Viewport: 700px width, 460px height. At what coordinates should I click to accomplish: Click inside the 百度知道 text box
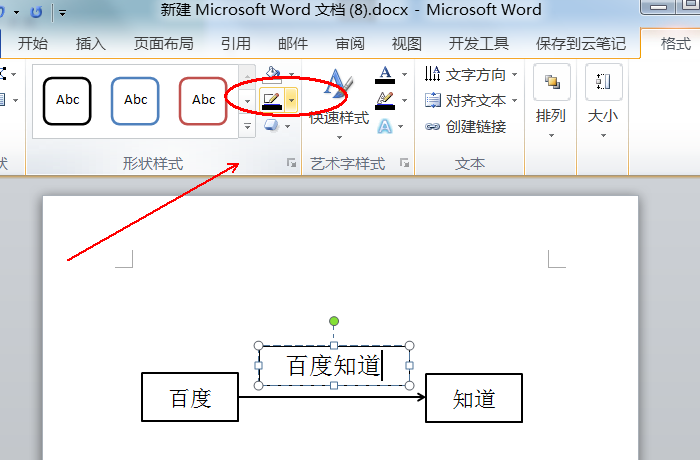pos(334,366)
